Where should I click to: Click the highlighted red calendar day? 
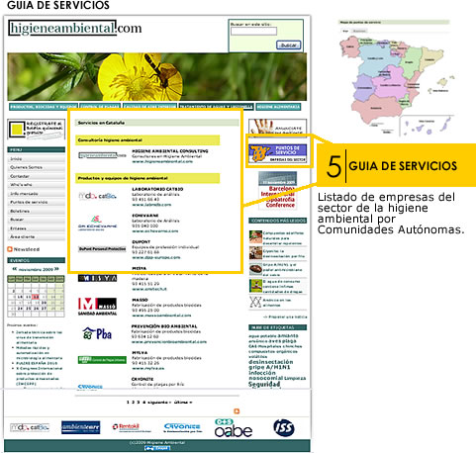coord(36,297)
